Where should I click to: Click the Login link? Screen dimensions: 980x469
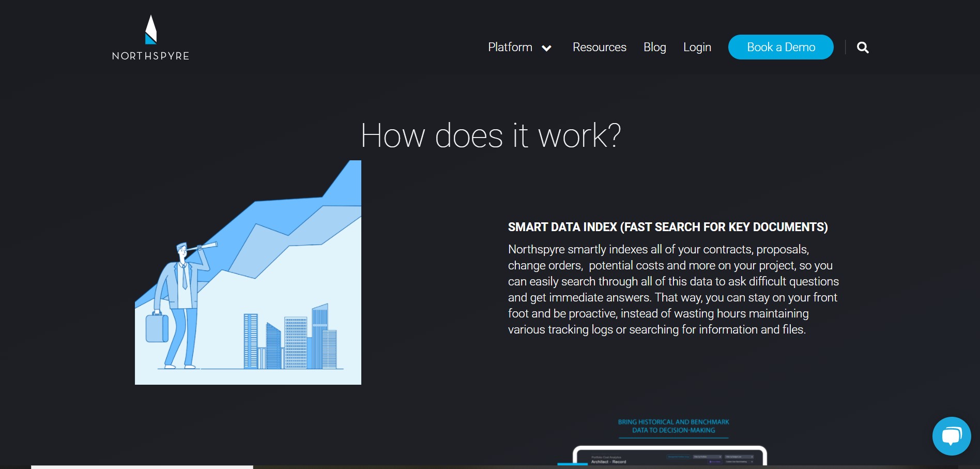(697, 47)
